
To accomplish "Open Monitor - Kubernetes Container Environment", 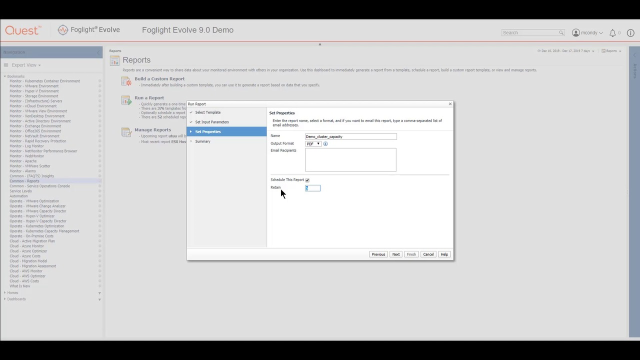I will tap(45, 81).
